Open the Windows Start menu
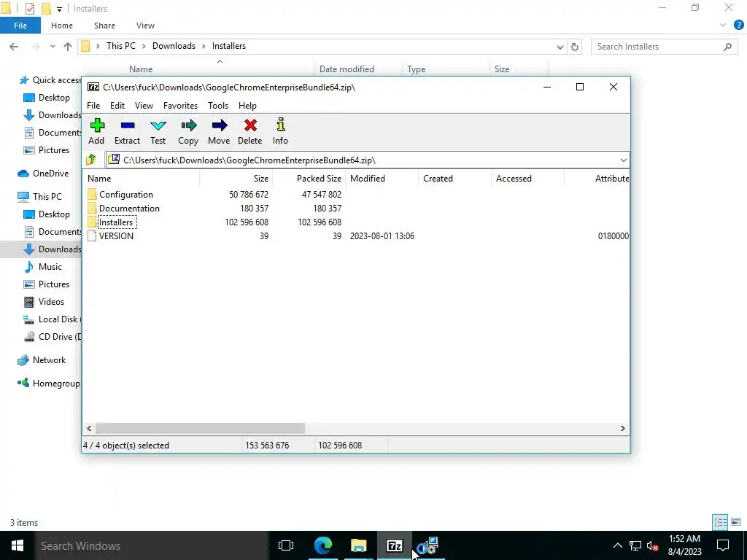Viewport: 747px width, 560px height. tap(18, 545)
